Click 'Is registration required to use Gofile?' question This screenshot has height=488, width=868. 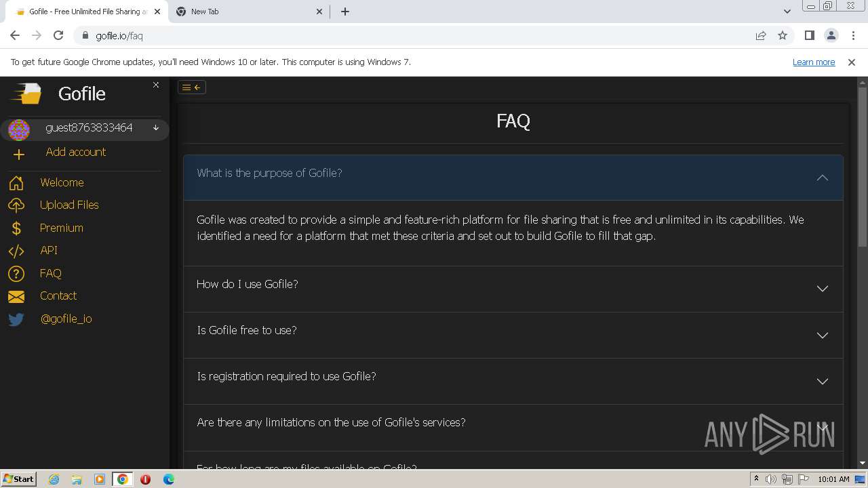click(x=286, y=376)
